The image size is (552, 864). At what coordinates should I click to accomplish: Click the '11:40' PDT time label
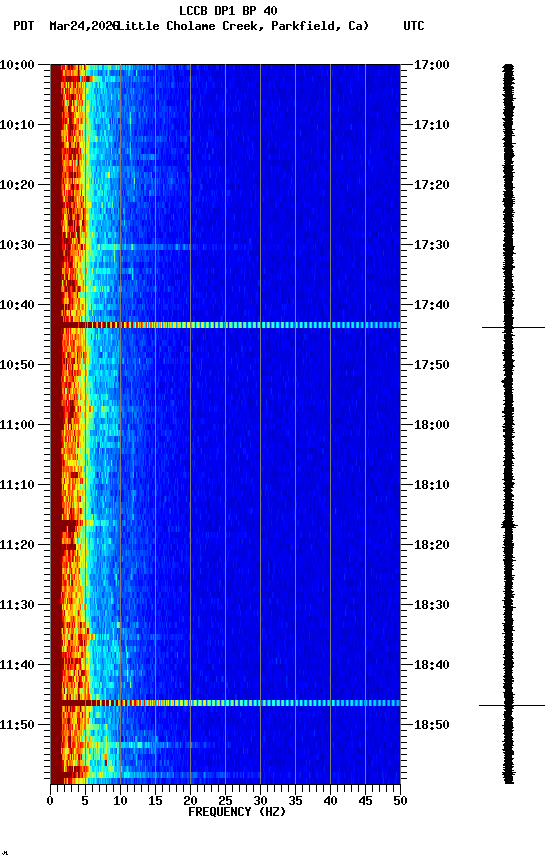pyautogui.click(x=17, y=666)
